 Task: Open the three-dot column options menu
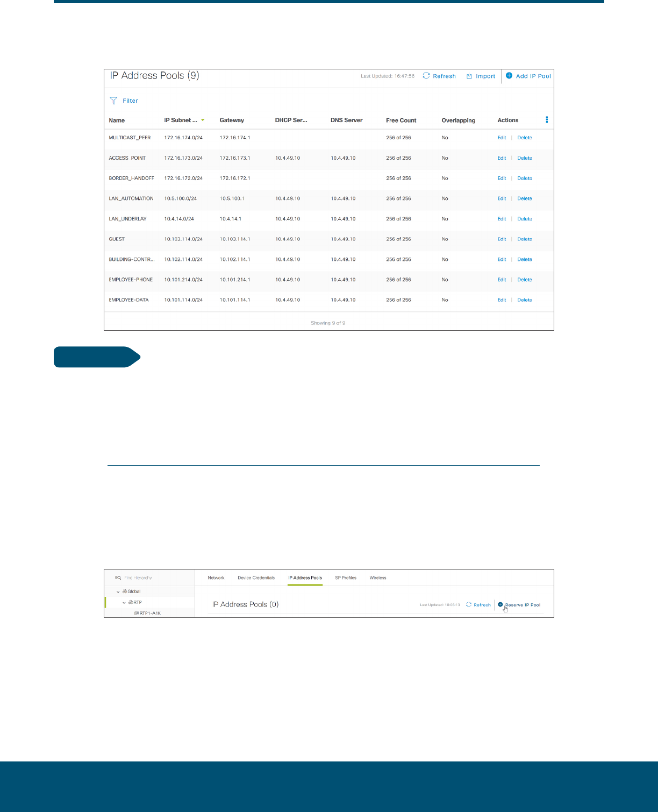pyautogui.click(x=547, y=120)
